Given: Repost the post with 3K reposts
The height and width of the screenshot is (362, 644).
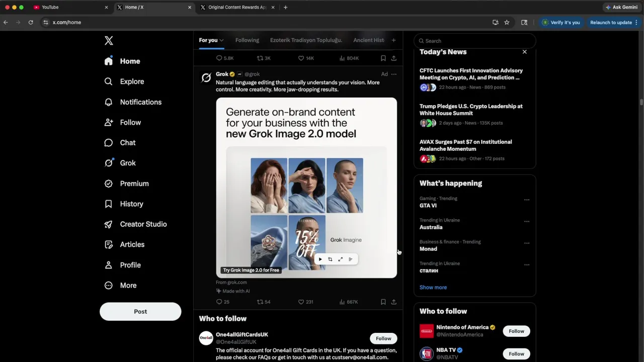Looking at the screenshot, I should (x=264, y=58).
